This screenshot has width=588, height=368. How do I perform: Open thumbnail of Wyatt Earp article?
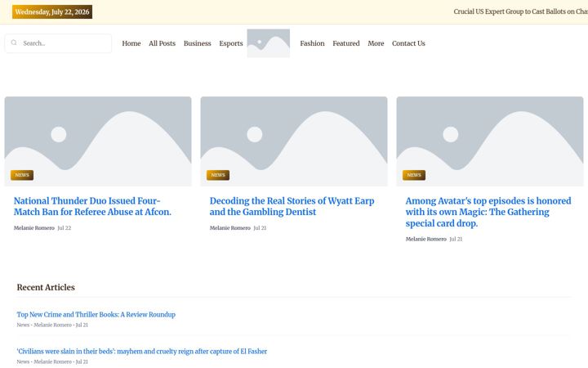click(294, 141)
